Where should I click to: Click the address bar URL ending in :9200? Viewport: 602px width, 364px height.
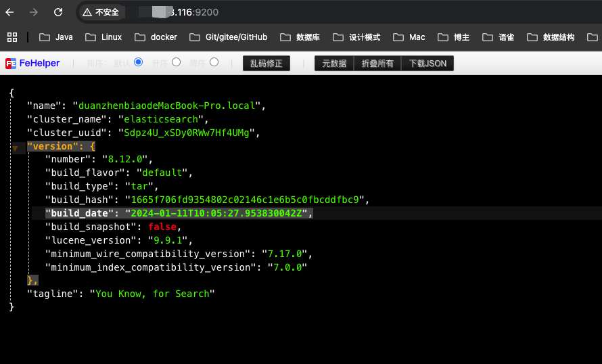click(x=194, y=12)
